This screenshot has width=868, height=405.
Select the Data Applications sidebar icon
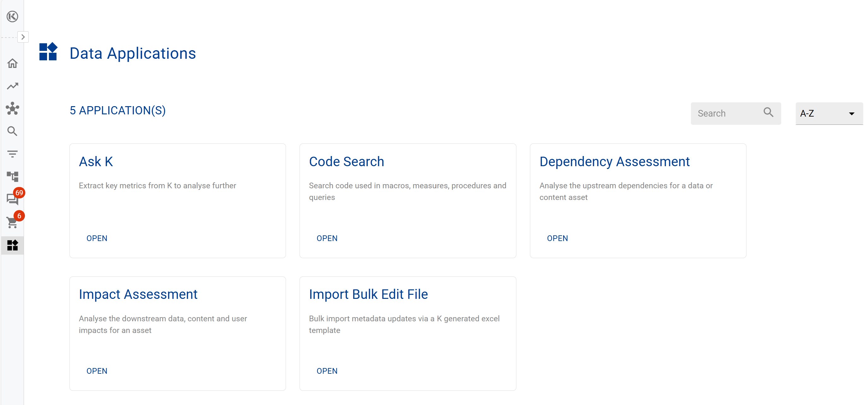pyautogui.click(x=12, y=245)
